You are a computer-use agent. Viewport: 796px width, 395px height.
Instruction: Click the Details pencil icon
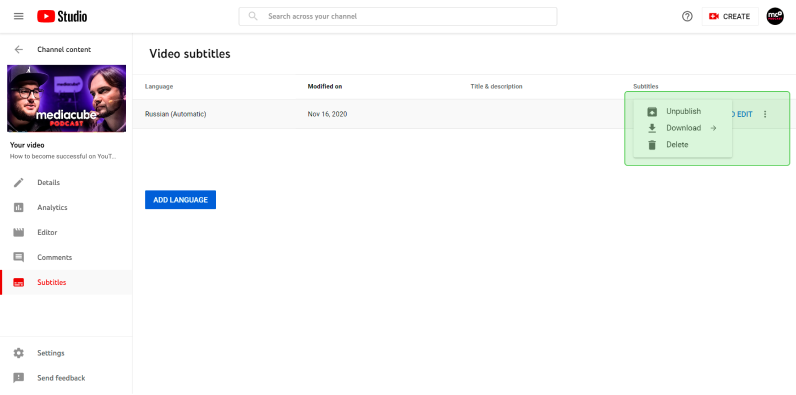19,182
